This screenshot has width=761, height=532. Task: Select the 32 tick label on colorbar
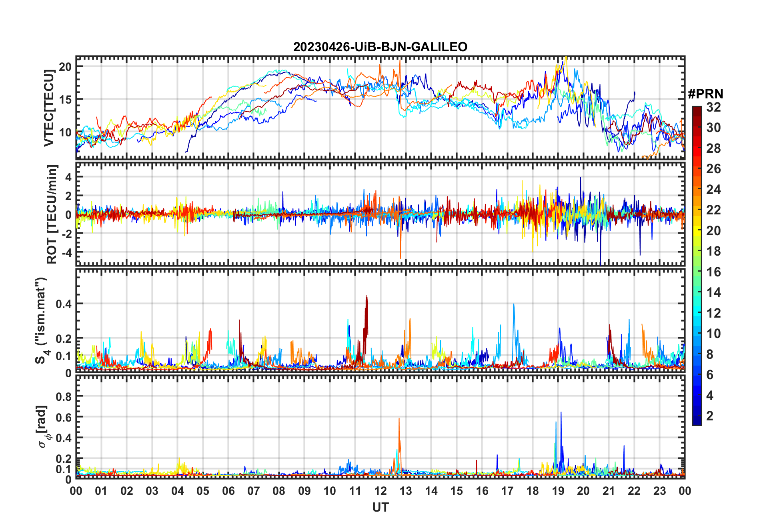coord(713,107)
